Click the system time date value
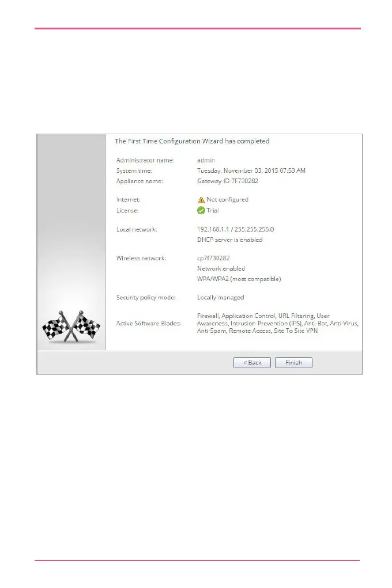The width and height of the screenshot is (392, 588). (251, 170)
